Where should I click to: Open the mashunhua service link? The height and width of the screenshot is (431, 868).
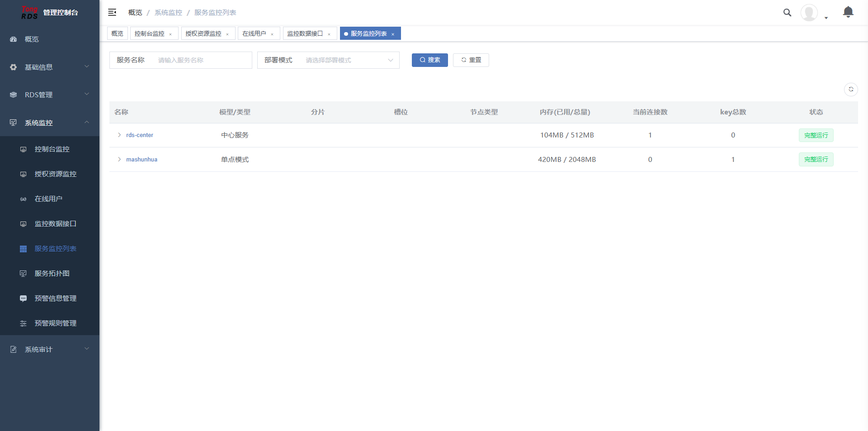coord(142,160)
